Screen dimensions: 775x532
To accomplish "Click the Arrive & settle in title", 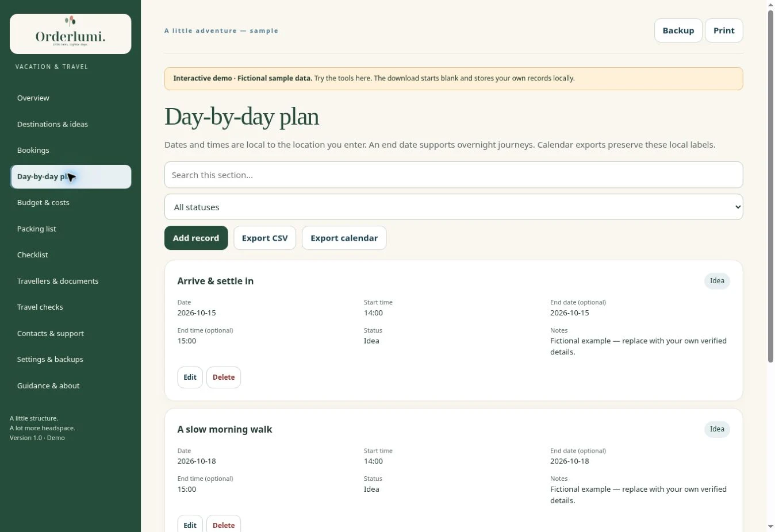I will click(x=216, y=281).
